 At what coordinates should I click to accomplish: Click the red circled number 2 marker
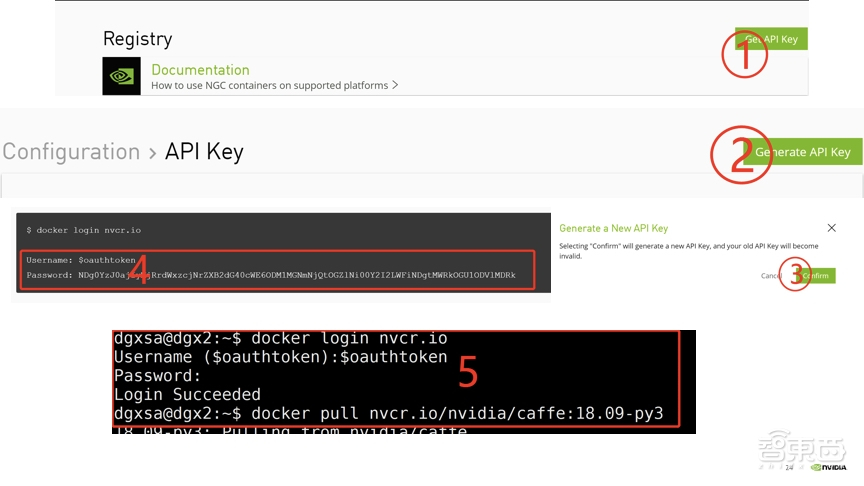tap(741, 154)
